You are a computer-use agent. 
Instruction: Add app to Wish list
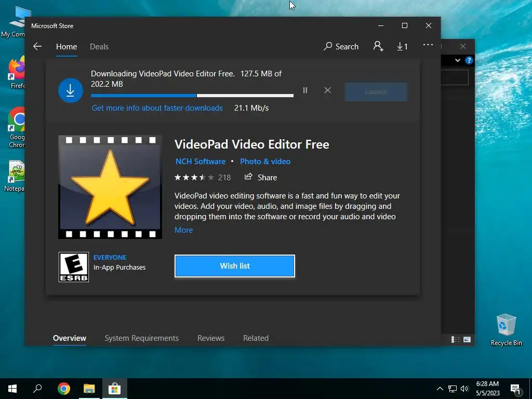[x=235, y=266]
